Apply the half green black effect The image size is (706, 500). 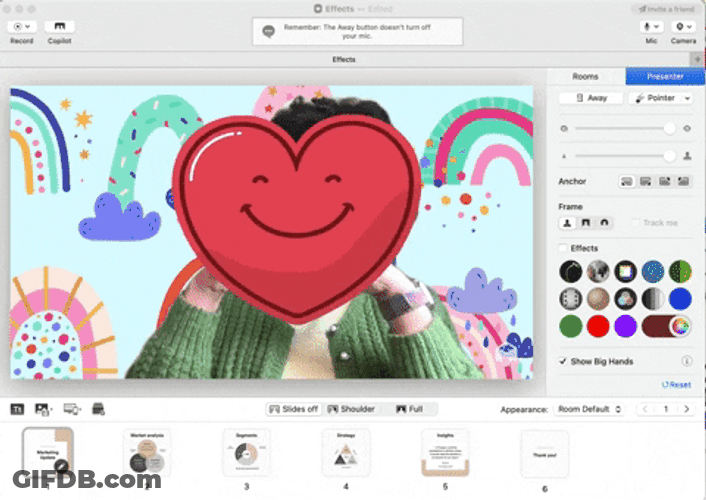coord(680,272)
